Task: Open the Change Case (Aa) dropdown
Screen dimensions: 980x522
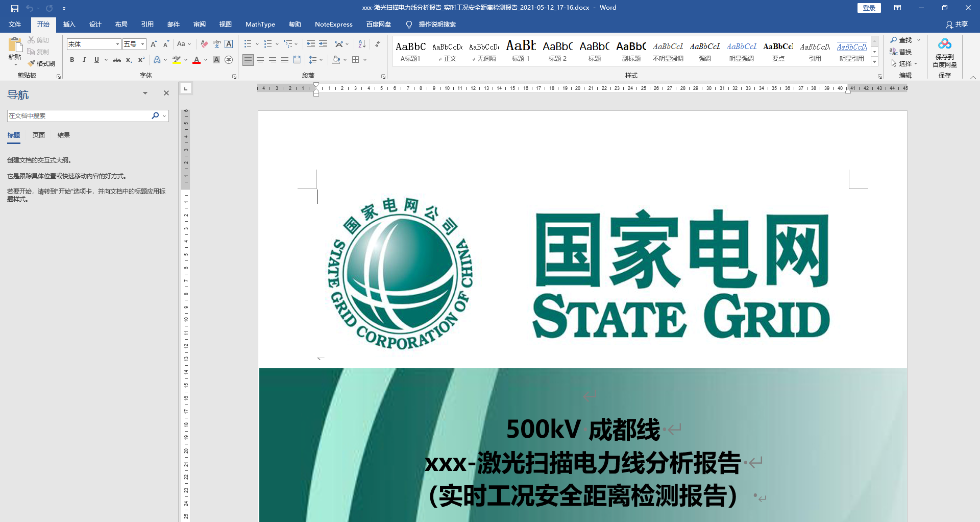Action: click(x=184, y=44)
